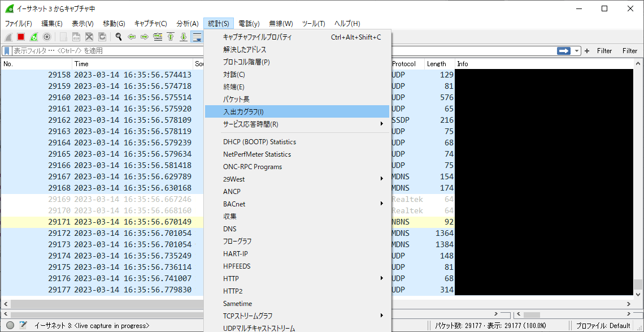Image resolution: width=644 pixels, height=332 pixels.
Task: Apply display filter with blue arrow button
Action: click(x=564, y=51)
